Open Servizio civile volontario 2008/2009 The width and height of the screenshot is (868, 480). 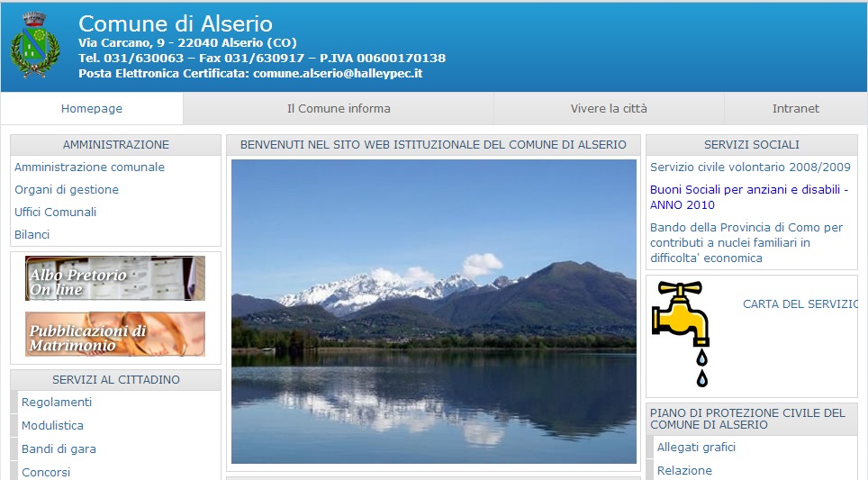750,168
